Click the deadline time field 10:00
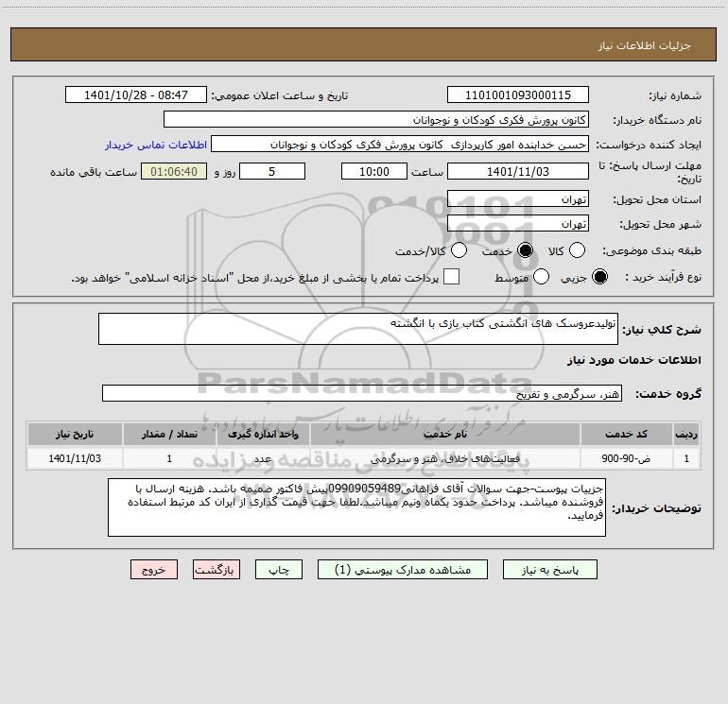Image resolution: width=728 pixels, height=704 pixels. [x=374, y=171]
